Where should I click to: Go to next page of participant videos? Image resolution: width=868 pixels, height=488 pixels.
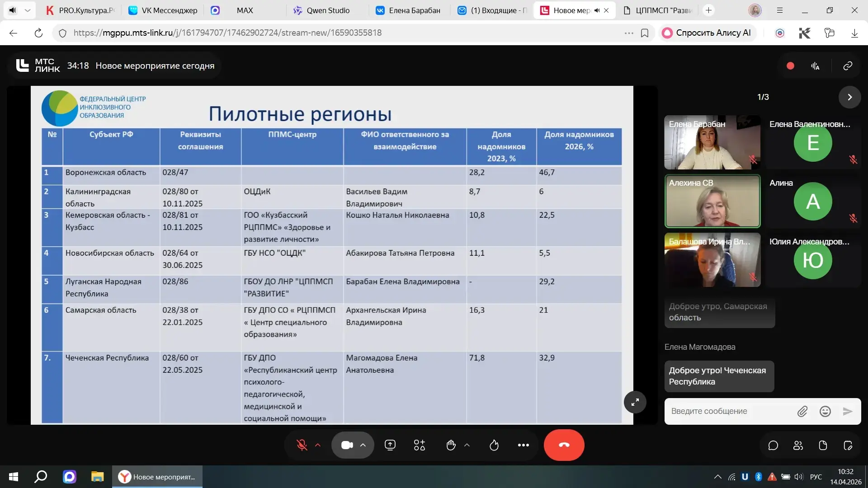(x=849, y=97)
